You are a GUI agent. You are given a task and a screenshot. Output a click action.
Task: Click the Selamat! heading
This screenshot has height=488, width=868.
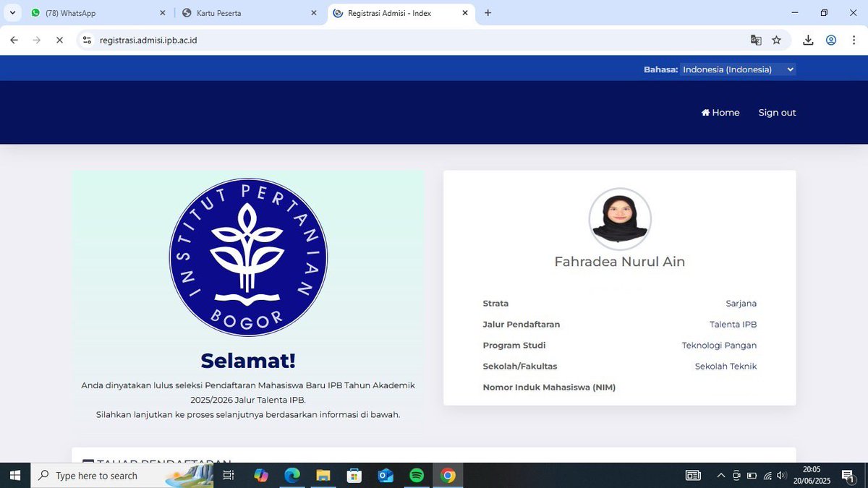point(248,360)
